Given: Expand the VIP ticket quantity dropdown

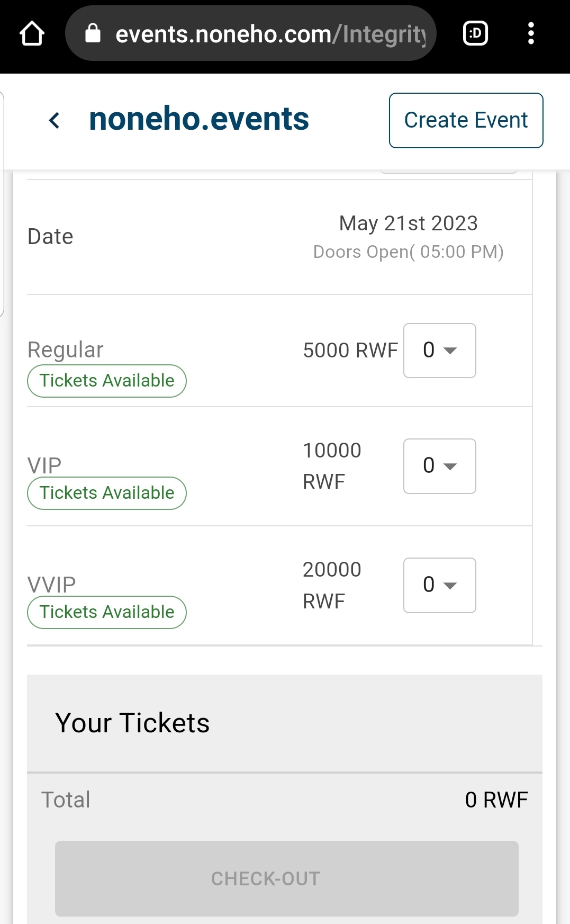Looking at the screenshot, I should tap(439, 466).
